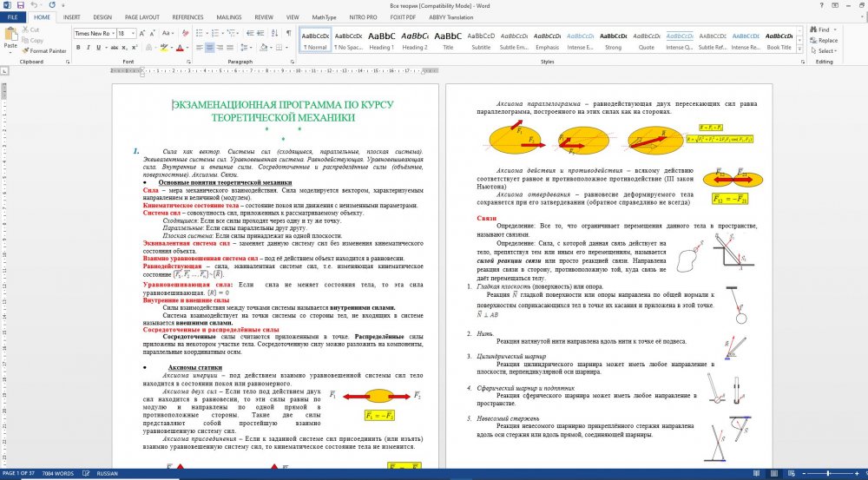
Task: Apply the Heading 1 style
Action: click(381, 39)
